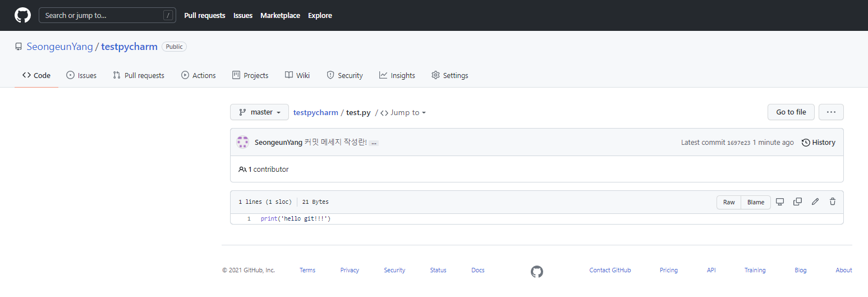Open testpycharm repository title link

[x=129, y=47]
